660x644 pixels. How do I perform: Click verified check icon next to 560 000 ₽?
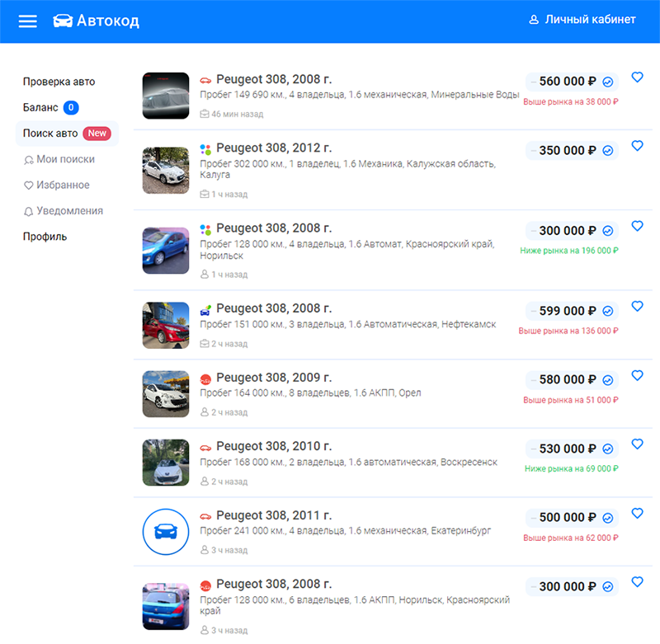[x=608, y=82]
